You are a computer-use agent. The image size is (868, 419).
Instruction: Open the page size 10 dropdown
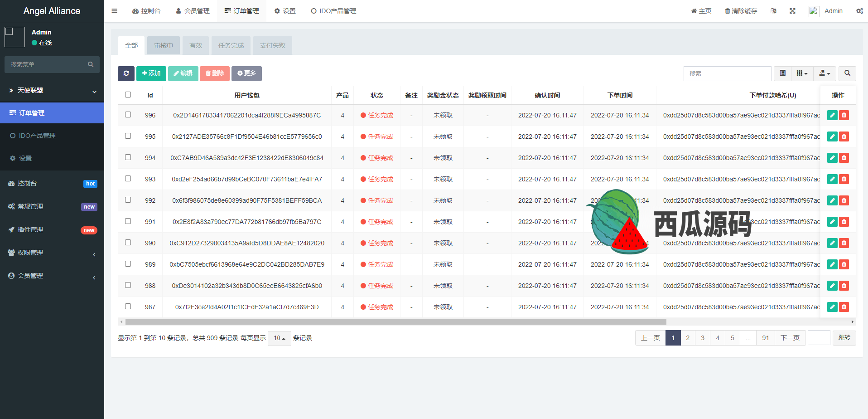tap(279, 338)
